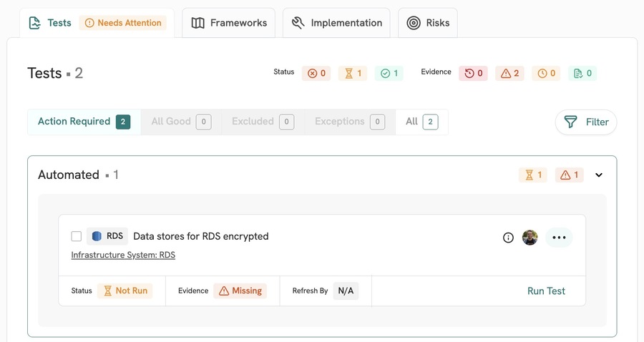Click the Missing evidence label
The width and height of the screenshot is (644, 342).
point(240,290)
